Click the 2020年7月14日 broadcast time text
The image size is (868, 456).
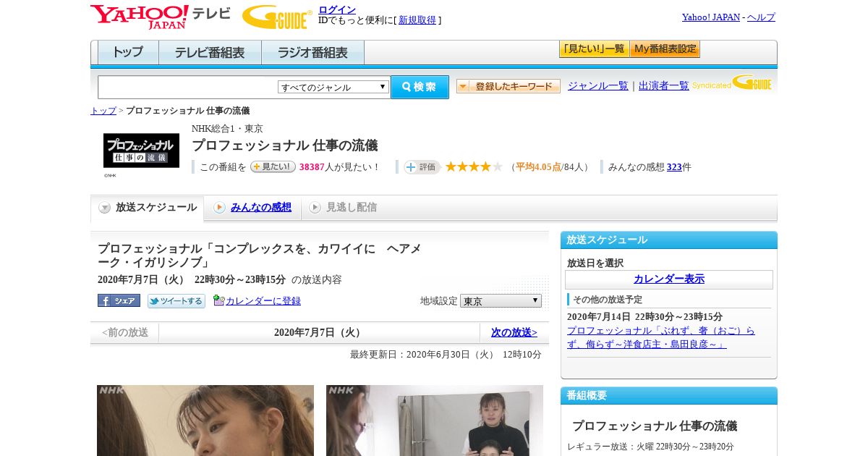644,317
